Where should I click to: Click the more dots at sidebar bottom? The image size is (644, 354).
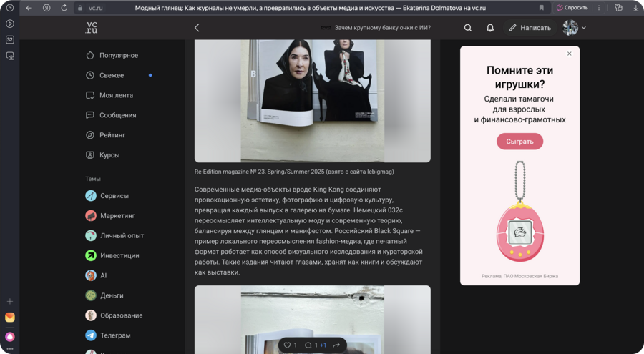[x=10, y=349]
